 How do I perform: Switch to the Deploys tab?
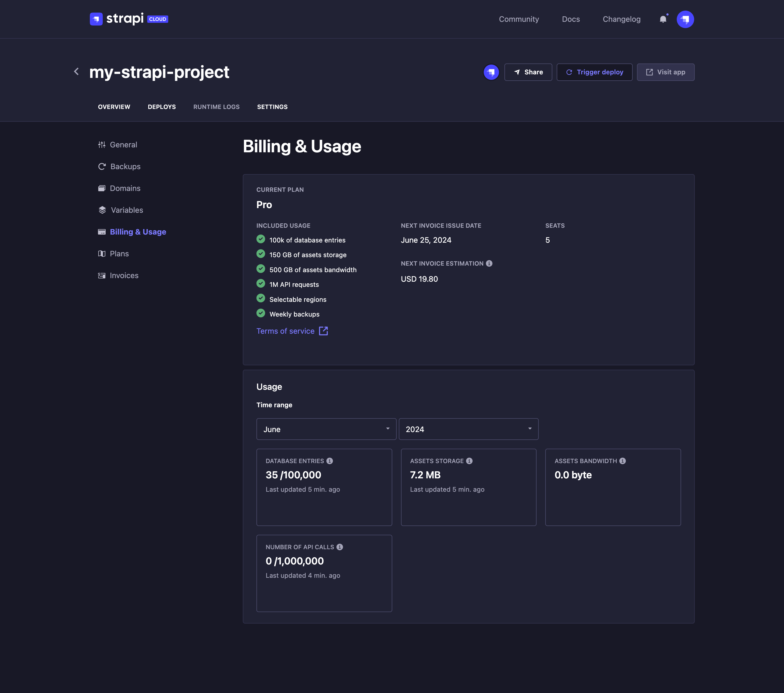tap(161, 107)
